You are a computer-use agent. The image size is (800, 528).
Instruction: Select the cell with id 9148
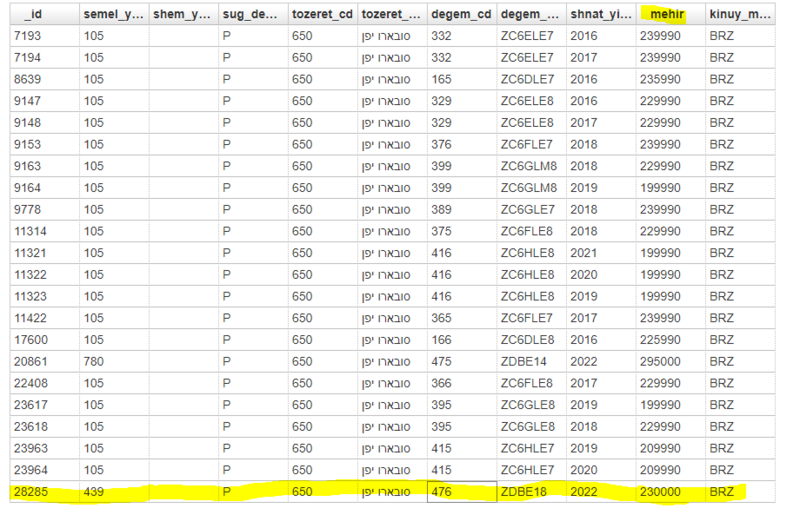pos(44,122)
